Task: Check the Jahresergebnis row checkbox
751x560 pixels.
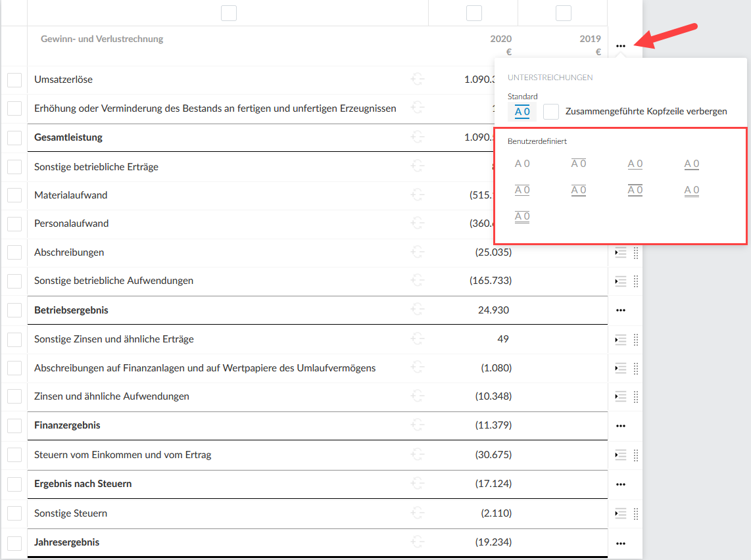Action: 14,543
